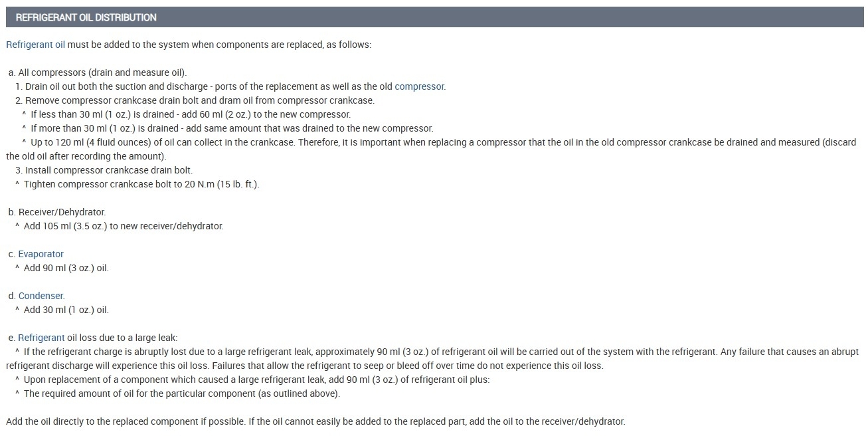Click the "Add 90 ml (3 oz.) oil" line
868x444 pixels.
coord(66,268)
